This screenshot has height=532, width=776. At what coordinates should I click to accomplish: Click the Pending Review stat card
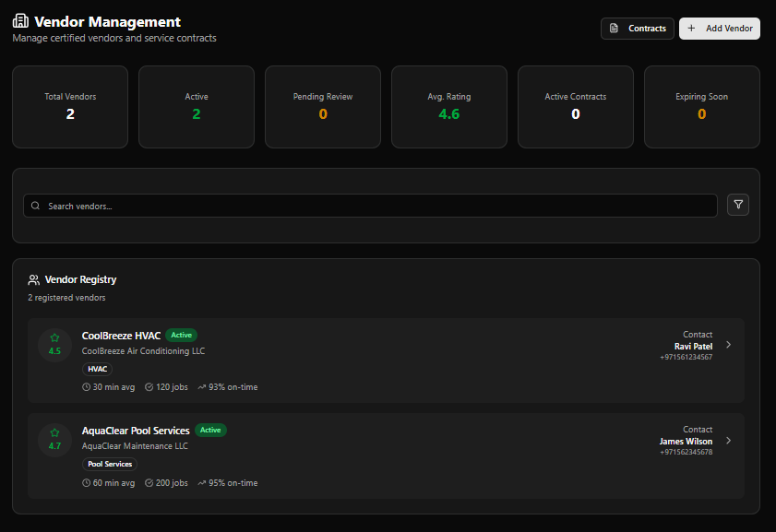click(x=323, y=107)
